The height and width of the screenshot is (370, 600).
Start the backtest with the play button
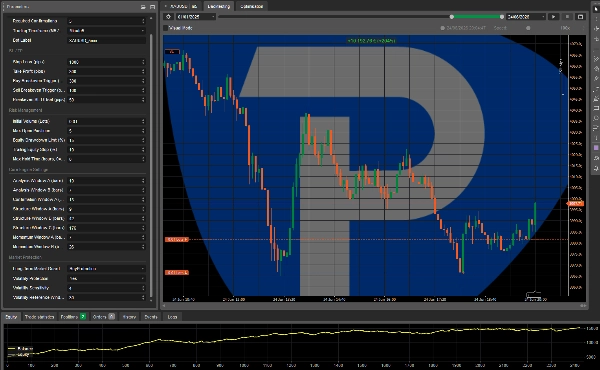coord(553,17)
